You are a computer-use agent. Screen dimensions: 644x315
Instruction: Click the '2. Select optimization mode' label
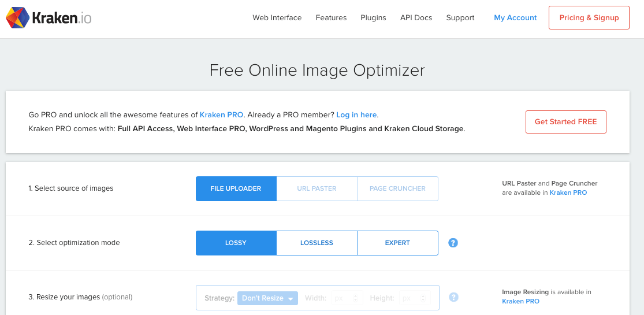pos(74,243)
